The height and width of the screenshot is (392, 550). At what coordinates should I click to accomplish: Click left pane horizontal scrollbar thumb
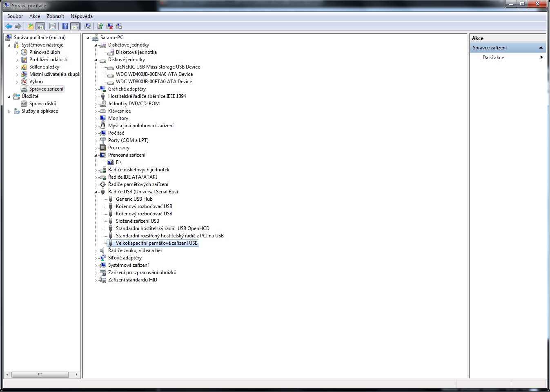(40, 374)
